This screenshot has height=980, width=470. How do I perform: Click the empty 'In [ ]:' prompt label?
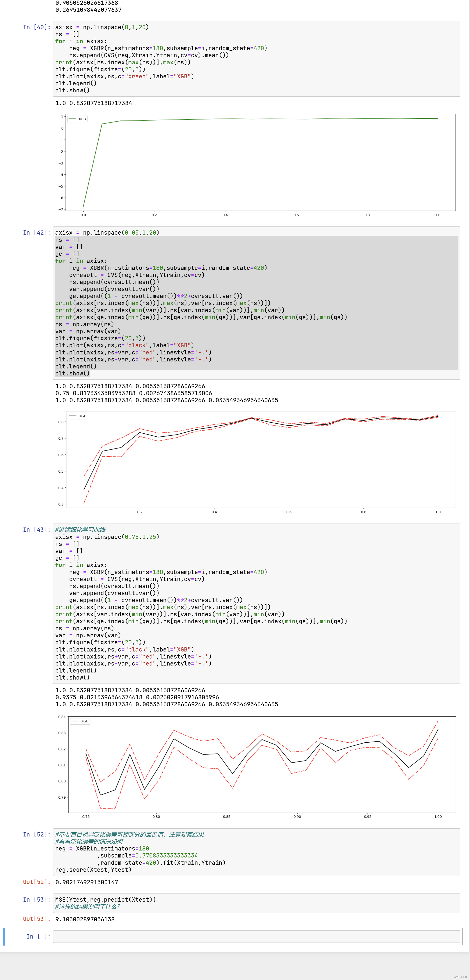pyautogui.click(x=38, y=936)
